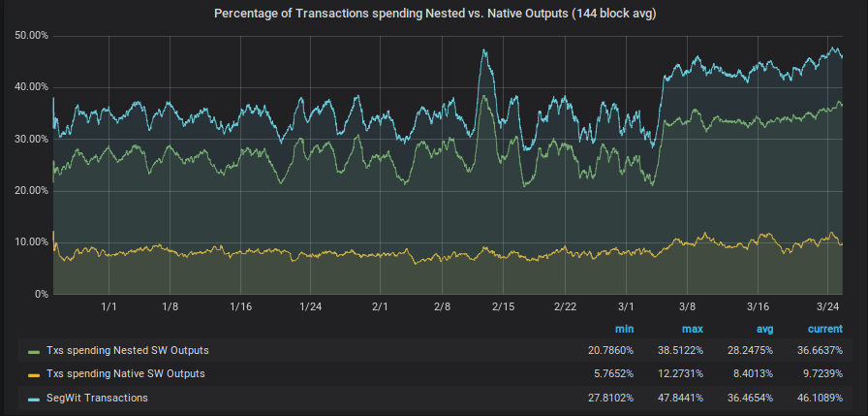868x416 pixels.
Task: Sort legend by the current column header
Action: tap(825, 329)
